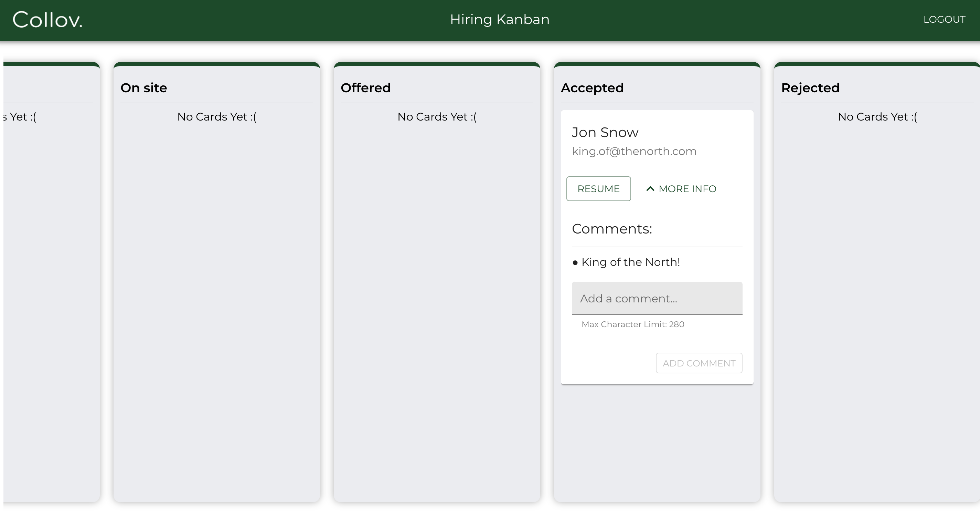Click No Cards Yet in Rejected column

click(877, 116)
